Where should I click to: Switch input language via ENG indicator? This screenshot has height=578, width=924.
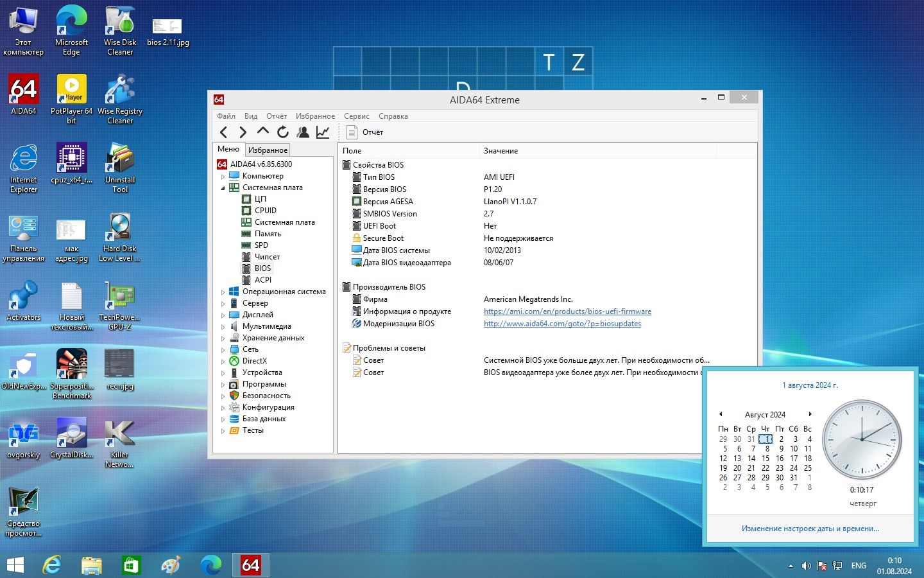point(859,566)
